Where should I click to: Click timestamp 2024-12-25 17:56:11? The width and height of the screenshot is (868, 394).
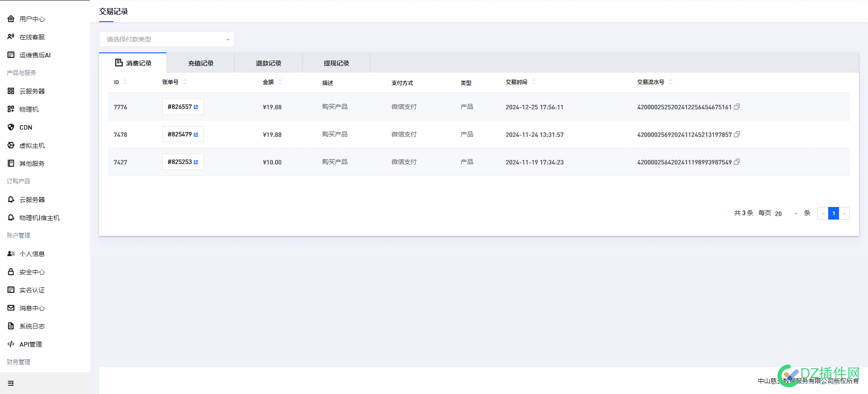click(x=535, y=107)
